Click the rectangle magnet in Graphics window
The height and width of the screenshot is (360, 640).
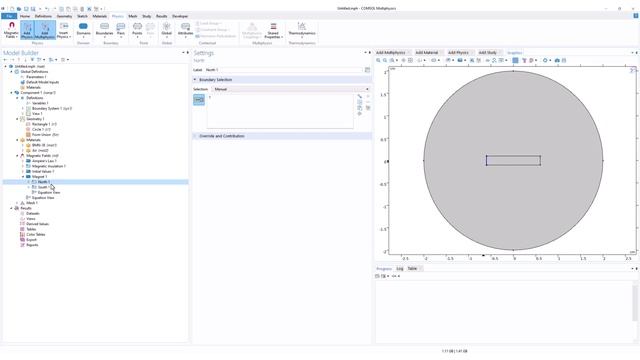click(513, 160)
